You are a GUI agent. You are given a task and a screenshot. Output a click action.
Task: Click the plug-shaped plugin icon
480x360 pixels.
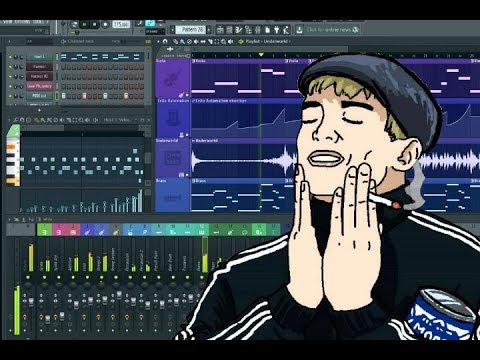click(x=277, y=30)
